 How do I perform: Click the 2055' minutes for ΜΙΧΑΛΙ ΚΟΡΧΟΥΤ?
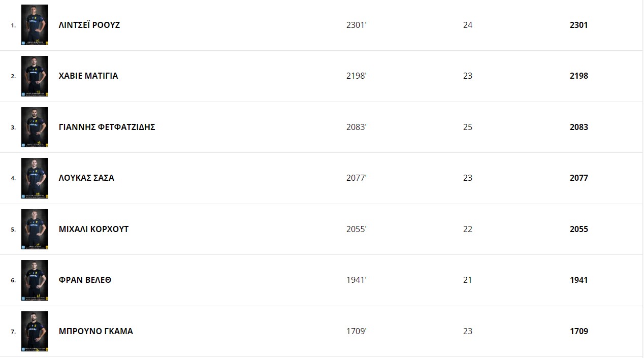[356, 229]
